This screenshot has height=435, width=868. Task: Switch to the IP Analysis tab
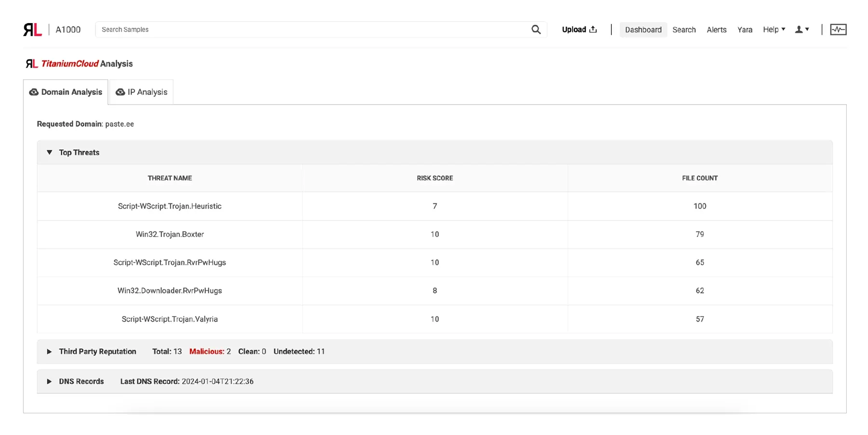tap(146, 92)
